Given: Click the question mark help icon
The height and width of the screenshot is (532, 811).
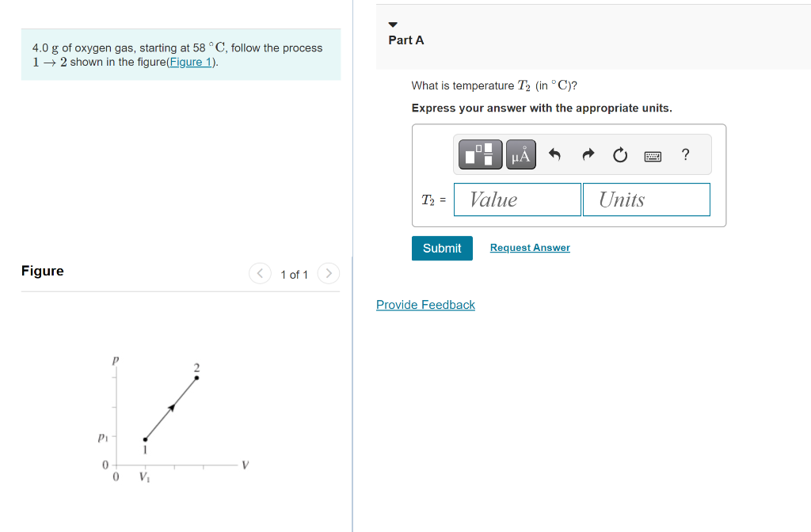Looking at the screenshot, I should (685, 154).
